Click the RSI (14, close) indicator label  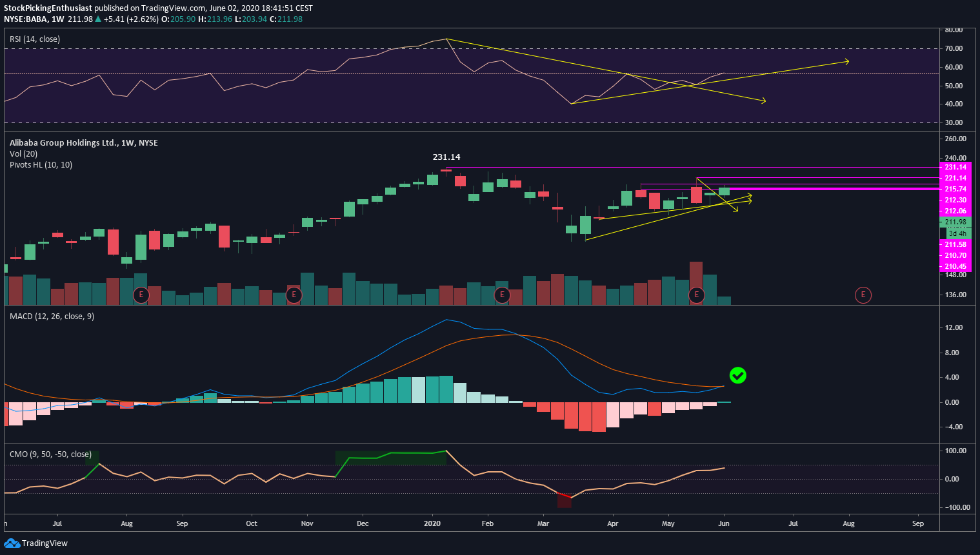[35, 39]
